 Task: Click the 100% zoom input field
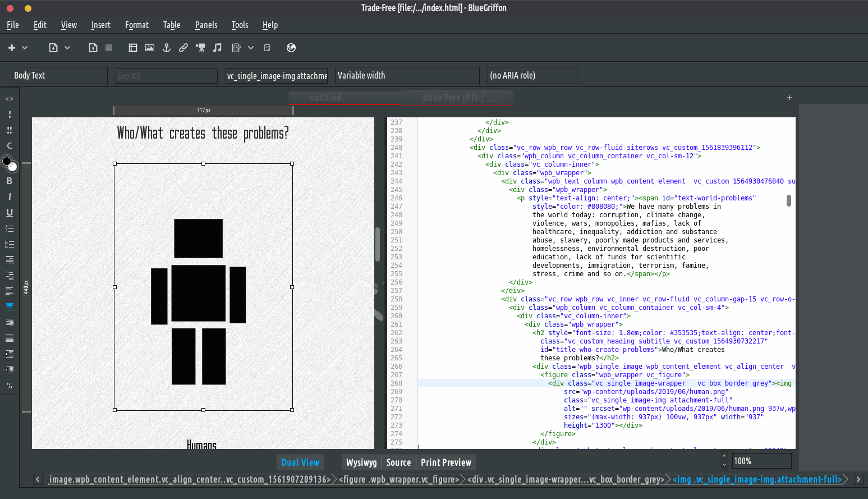click(761, 461)
